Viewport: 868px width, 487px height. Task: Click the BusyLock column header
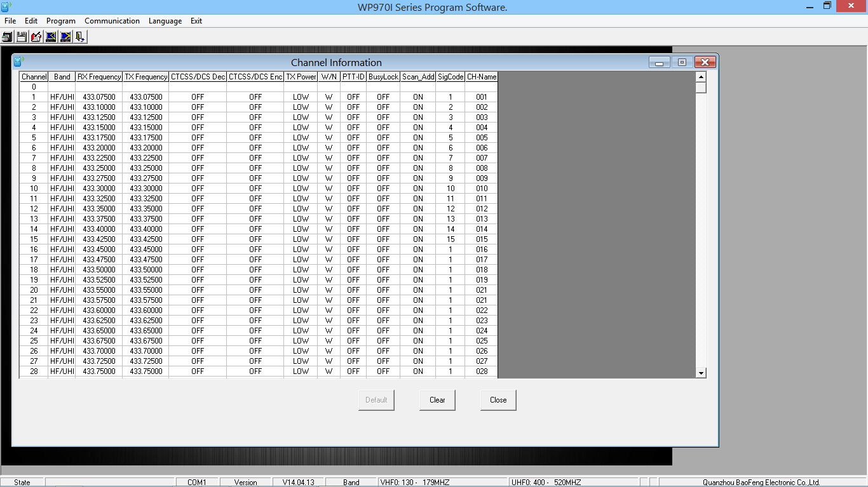383,77
